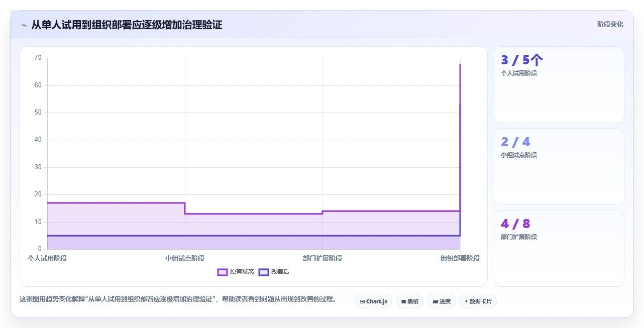
Task: Select the 表格 tag chip
Action: pyautogui.click(x=410, y=301)
